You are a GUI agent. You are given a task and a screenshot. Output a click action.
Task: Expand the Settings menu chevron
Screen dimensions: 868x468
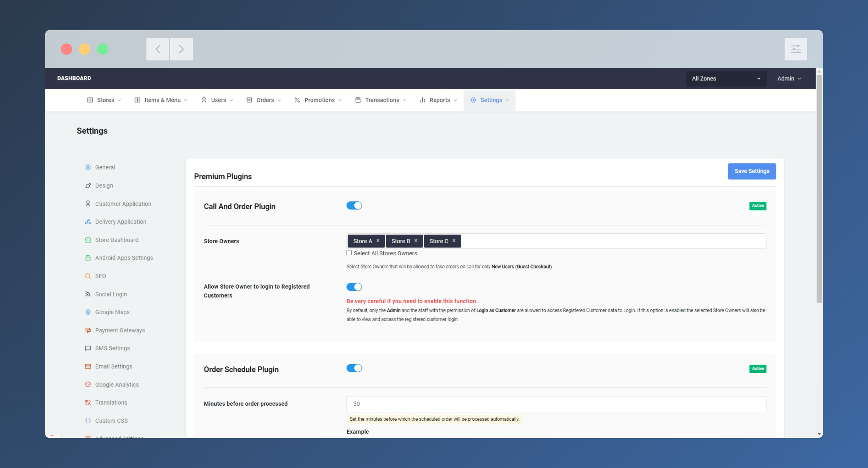pos(508,100)
